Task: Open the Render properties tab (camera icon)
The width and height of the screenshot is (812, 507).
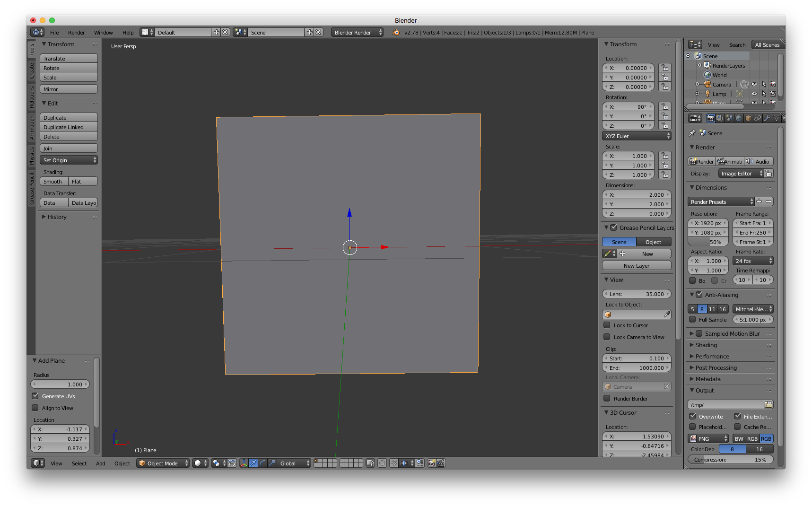Action: coord(711,119)
